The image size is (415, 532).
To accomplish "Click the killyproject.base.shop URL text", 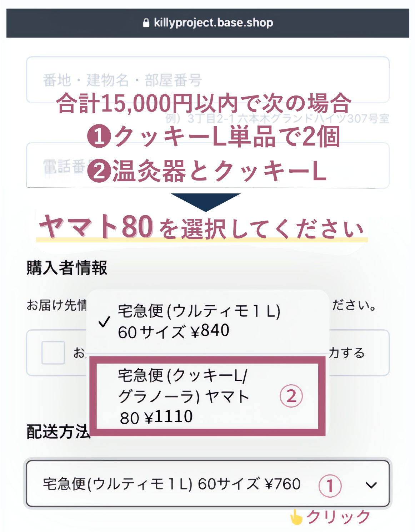I will pos(213,23).
